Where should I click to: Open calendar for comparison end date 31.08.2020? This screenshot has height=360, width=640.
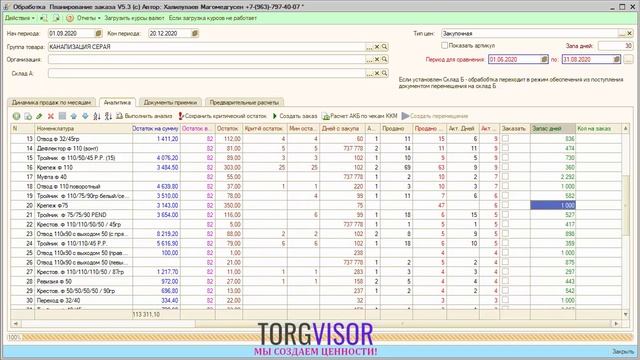click(617, 60)
